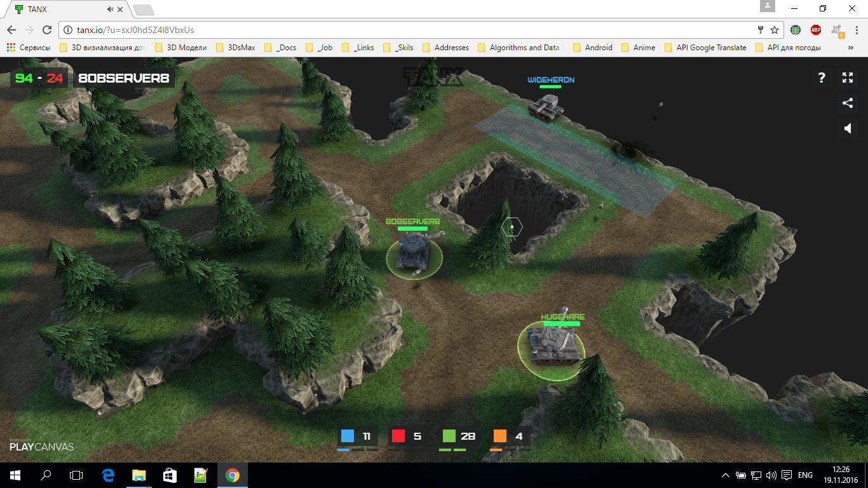Open network settings tray icon
This screenshot has width=868, height=488.
756,475
